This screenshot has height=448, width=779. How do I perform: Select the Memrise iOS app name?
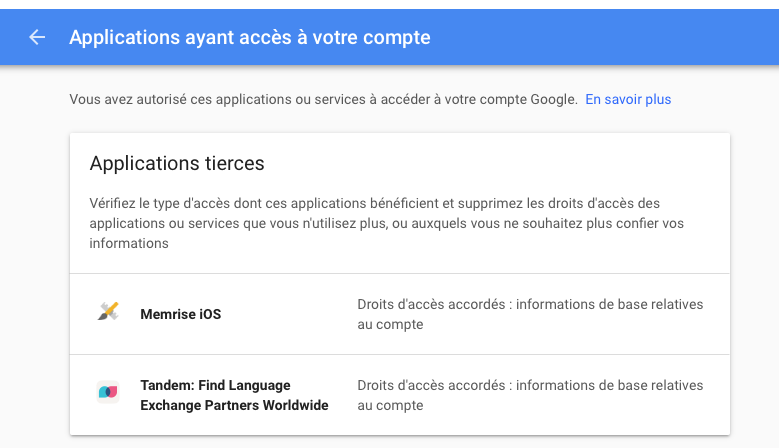pyautogui.click(x=180, y=314)
